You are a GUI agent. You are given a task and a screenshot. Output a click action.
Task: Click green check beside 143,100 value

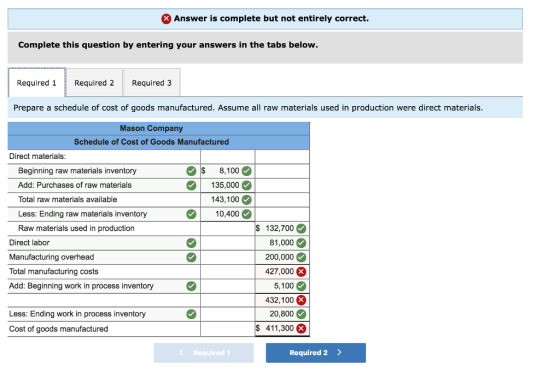pos(247,200)
